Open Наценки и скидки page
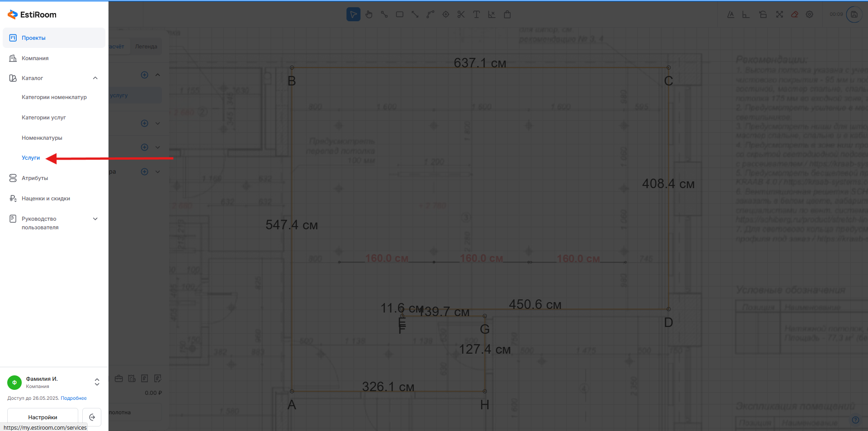The width and height of the screenshot is (868, 431). point(46,199)
